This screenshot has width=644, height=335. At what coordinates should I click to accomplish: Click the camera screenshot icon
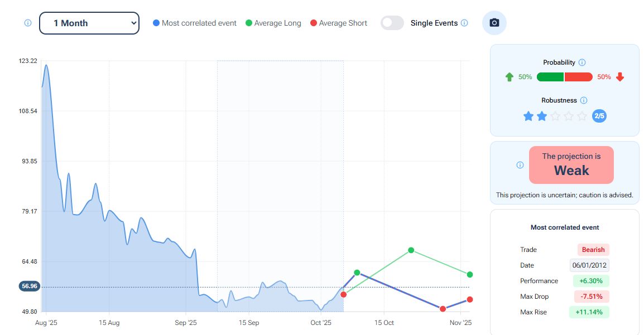pyautogui.click(x=494, y=23)
